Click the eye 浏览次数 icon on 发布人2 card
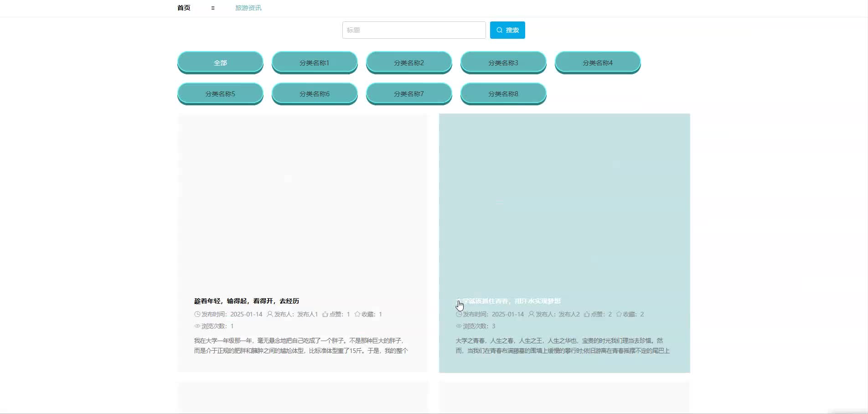868x414 pixels. (x=459, y=326)
